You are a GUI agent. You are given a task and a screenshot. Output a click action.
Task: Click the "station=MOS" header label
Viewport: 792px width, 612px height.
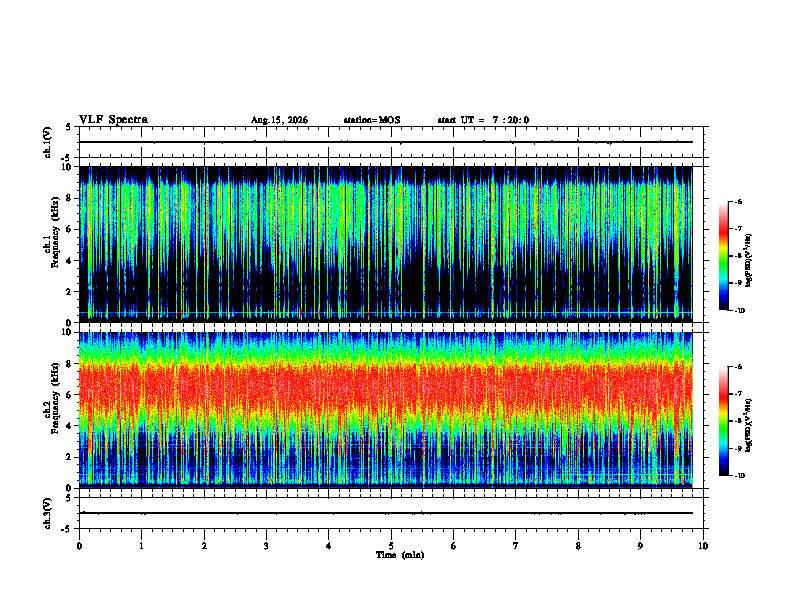click(x=372, y=120)
